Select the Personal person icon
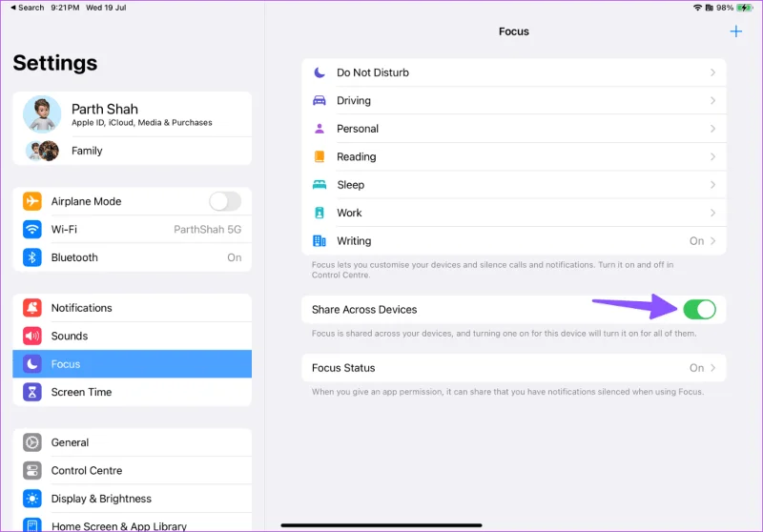 coord(320,129)
